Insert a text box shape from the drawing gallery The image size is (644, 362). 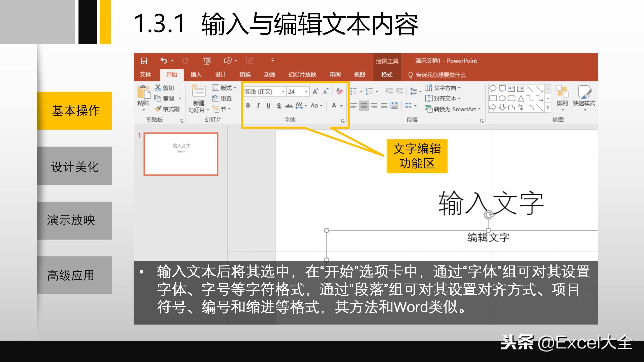click(511, 88)
